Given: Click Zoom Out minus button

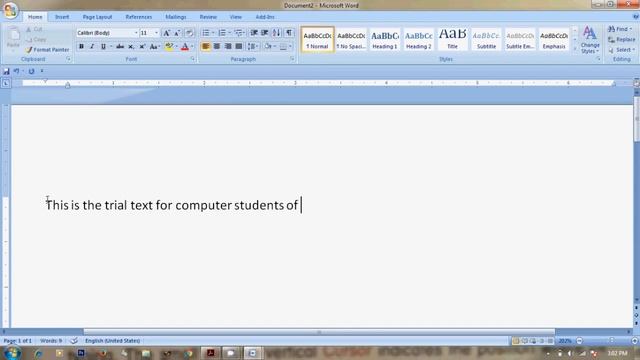Looking at the screenshot, I should (580, 341).
